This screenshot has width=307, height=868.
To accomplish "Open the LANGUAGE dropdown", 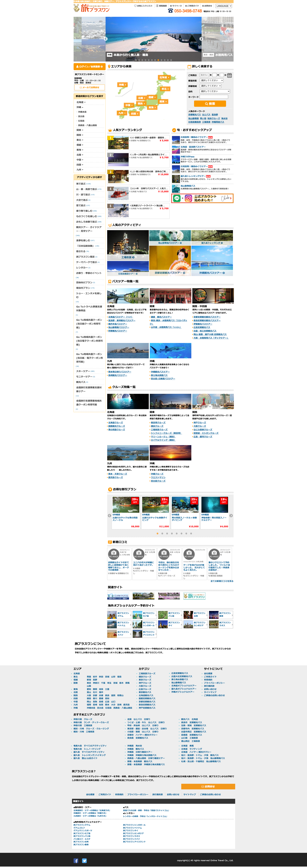I will (224, 6).
